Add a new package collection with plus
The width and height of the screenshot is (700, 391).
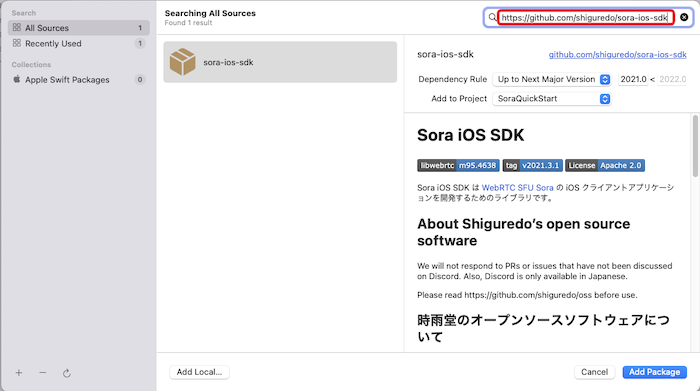(19, 373)
